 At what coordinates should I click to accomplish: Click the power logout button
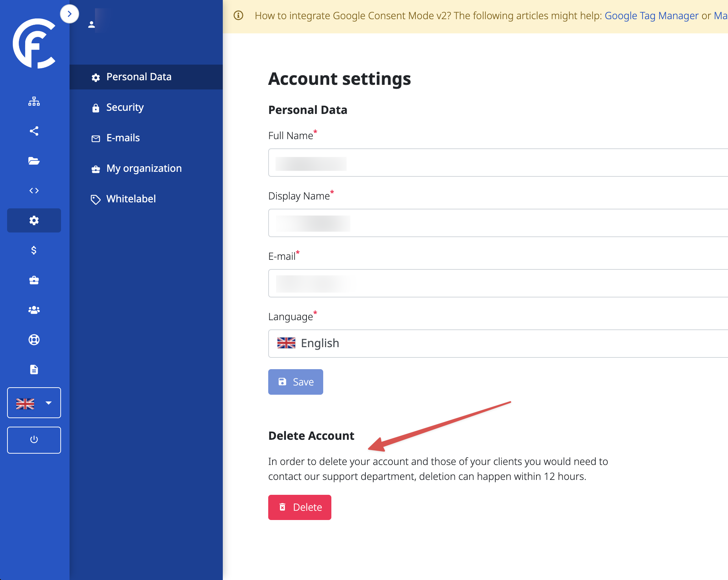tap(34, 440)
